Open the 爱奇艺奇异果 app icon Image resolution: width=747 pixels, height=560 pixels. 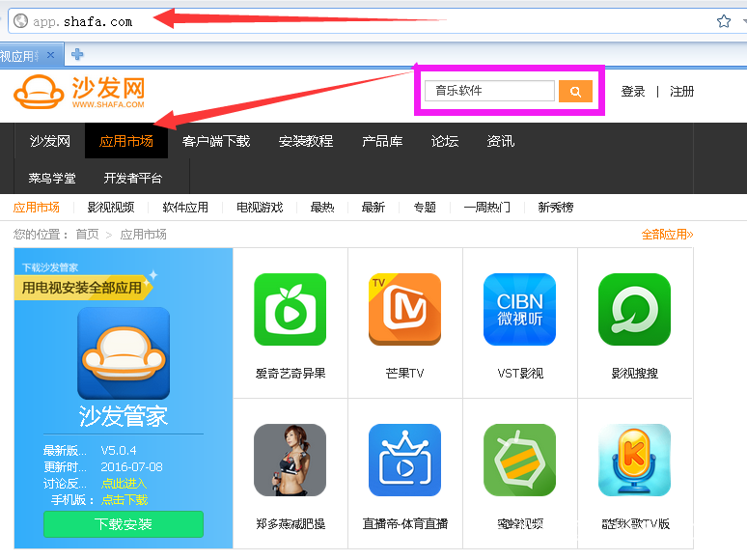[x=290, y=309]
